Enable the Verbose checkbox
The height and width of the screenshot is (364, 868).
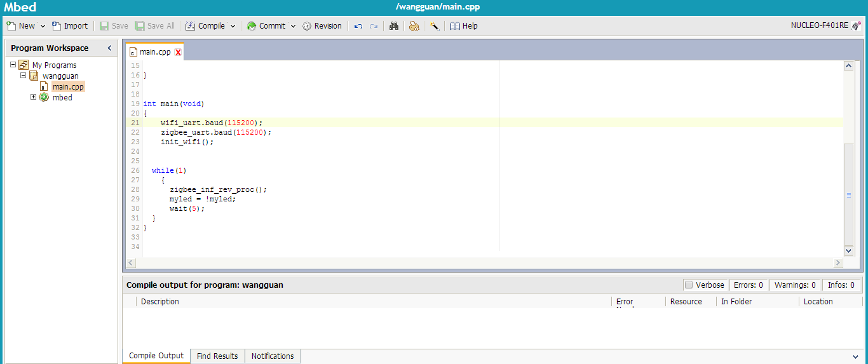(689, 285)
